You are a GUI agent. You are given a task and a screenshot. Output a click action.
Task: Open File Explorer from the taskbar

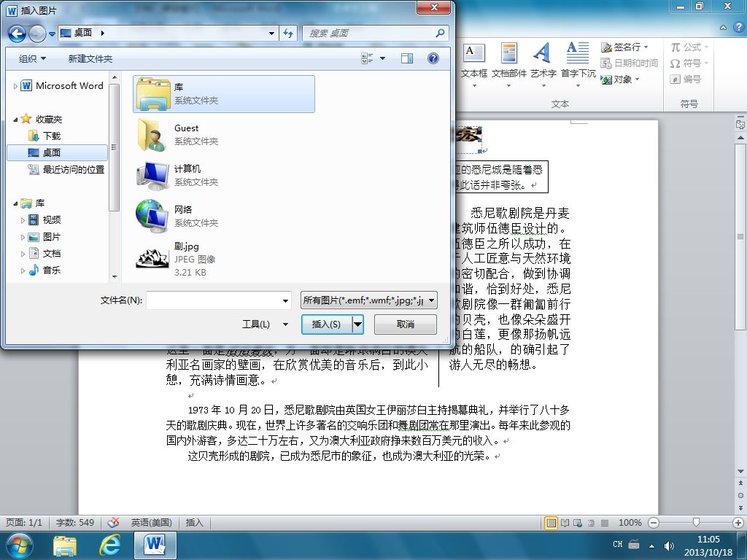click(x=65, y=545)
